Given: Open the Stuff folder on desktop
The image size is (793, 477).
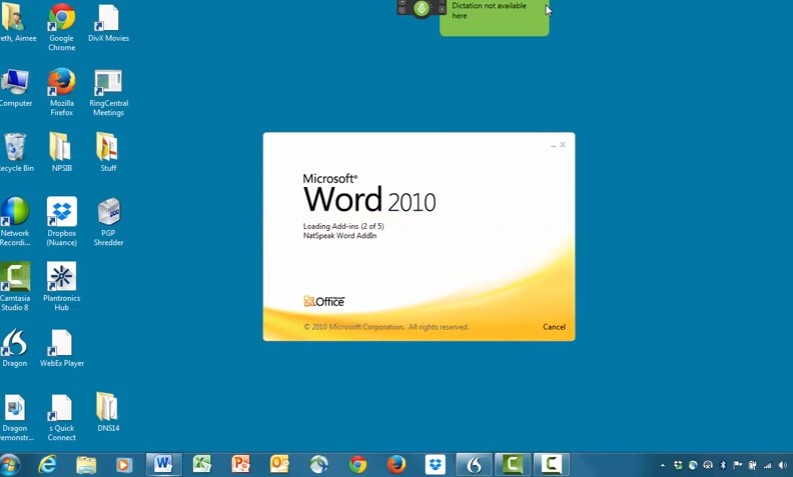Looking at the screenshot, I should [x=108, y=152].
